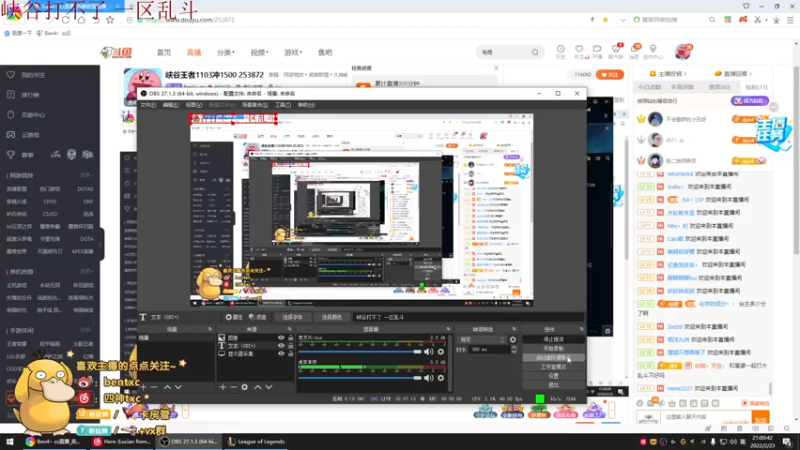
Task: Open 文件(F) menu in OBS
Action: point(148,105)
